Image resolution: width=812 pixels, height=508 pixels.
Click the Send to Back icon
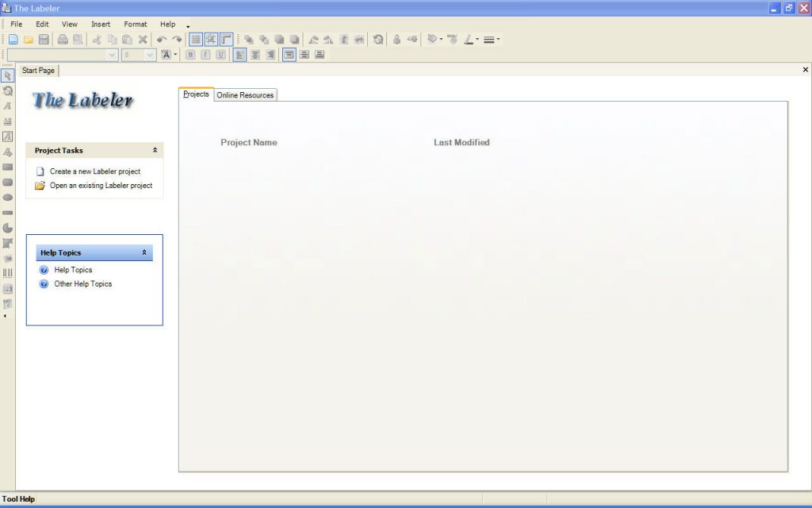point(294,40)
